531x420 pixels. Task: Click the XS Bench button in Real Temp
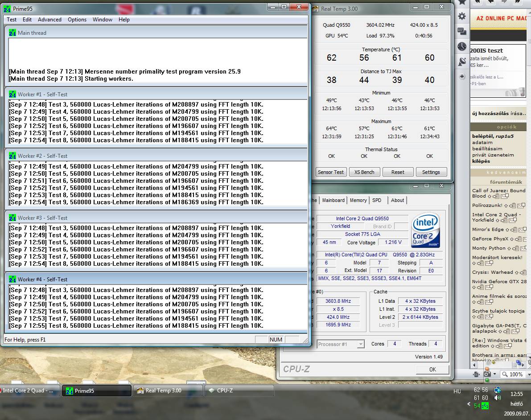364,172
